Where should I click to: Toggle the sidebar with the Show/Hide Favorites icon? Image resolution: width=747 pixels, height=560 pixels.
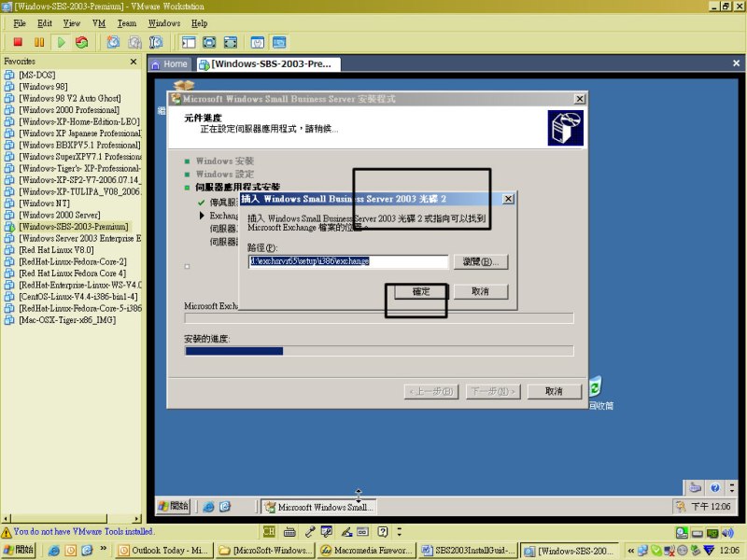point(189,42)
